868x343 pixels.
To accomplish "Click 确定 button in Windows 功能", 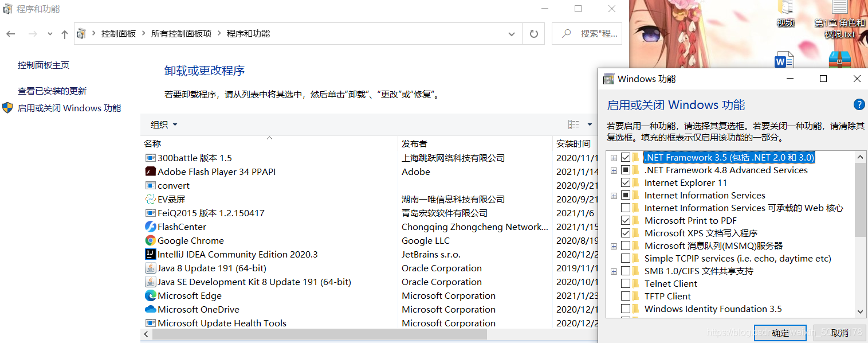I will [780, 333].
